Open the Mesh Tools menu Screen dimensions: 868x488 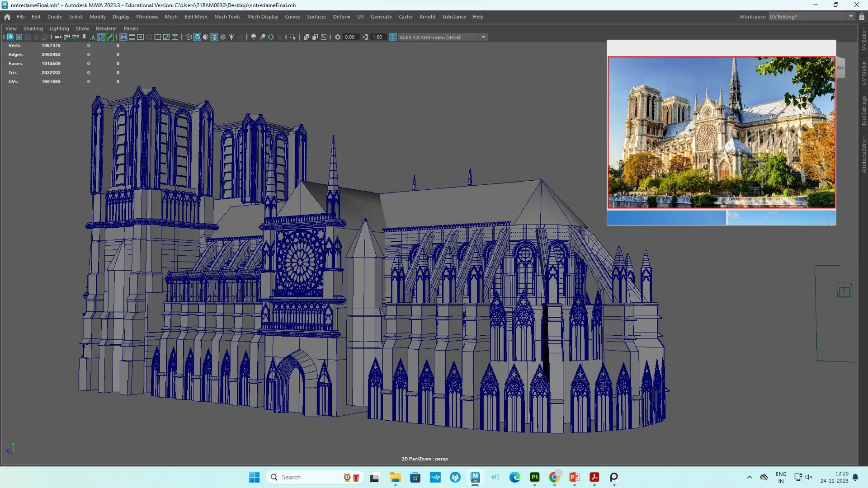point(227,17)
